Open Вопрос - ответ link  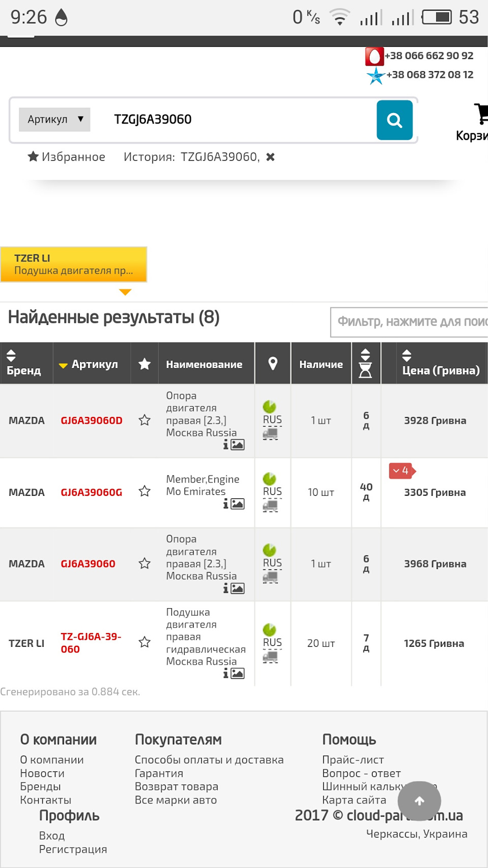click(x=361, y=773)
